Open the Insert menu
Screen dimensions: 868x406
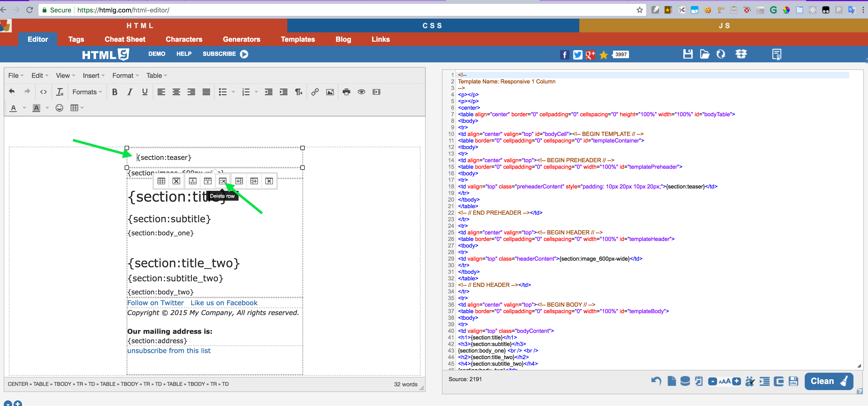(x=94, y=75)
